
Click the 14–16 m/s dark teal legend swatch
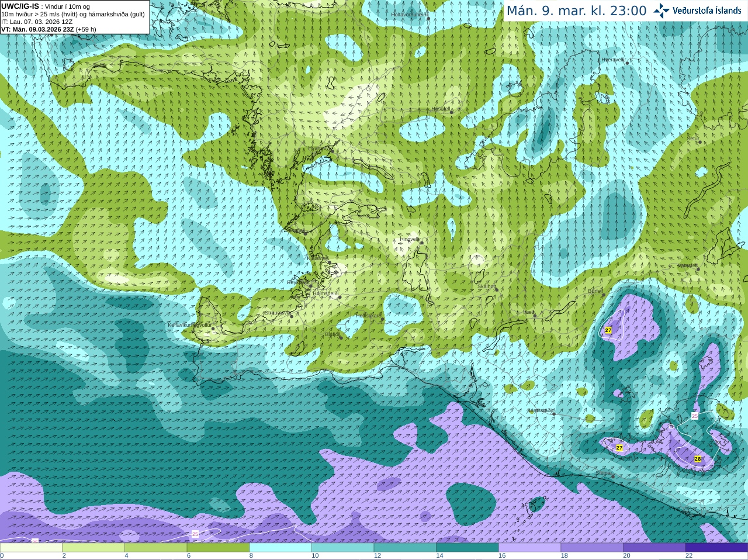[x=467, y=548]
